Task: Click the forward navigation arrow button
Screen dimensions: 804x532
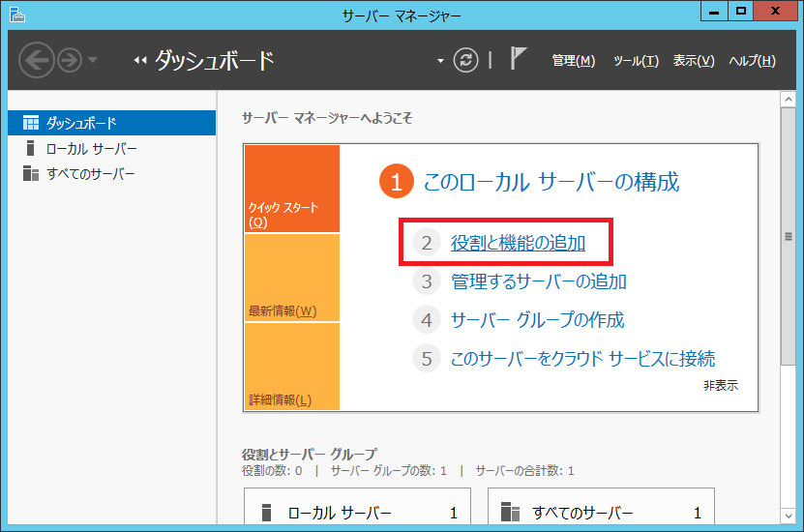Action: 70,61
